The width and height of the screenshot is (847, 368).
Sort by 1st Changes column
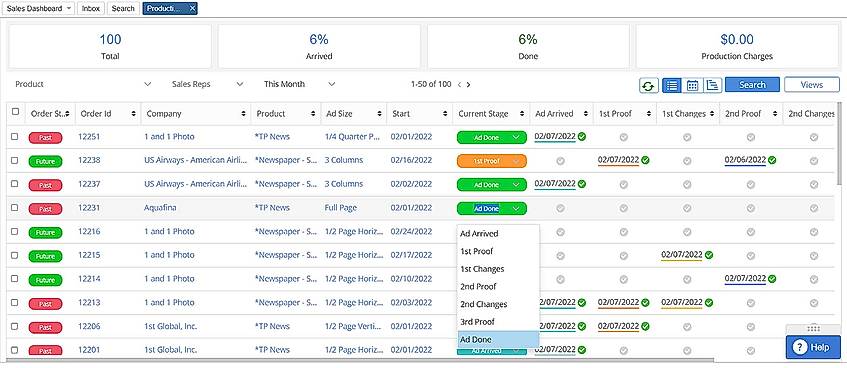click(x=712, y=114)
